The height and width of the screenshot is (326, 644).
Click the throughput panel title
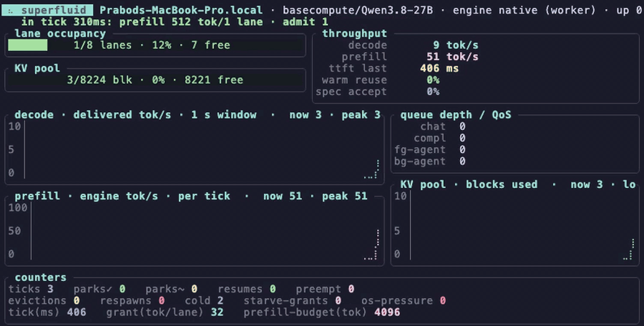[354, 33]
